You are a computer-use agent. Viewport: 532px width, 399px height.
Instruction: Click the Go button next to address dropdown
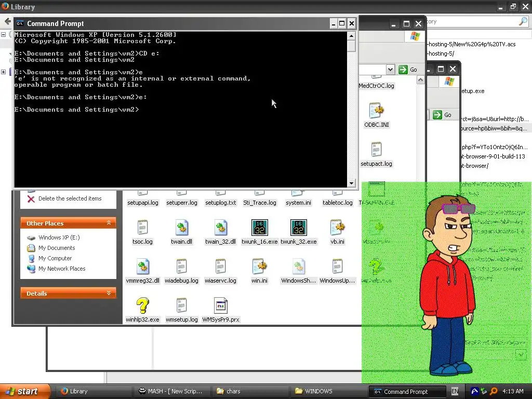tap(408, 70)
